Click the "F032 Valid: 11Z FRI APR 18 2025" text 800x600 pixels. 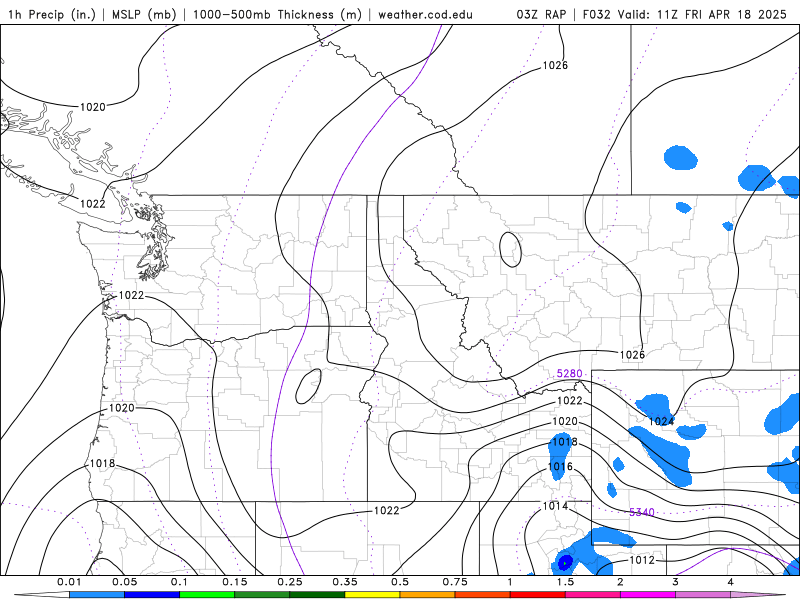[684, 14]
